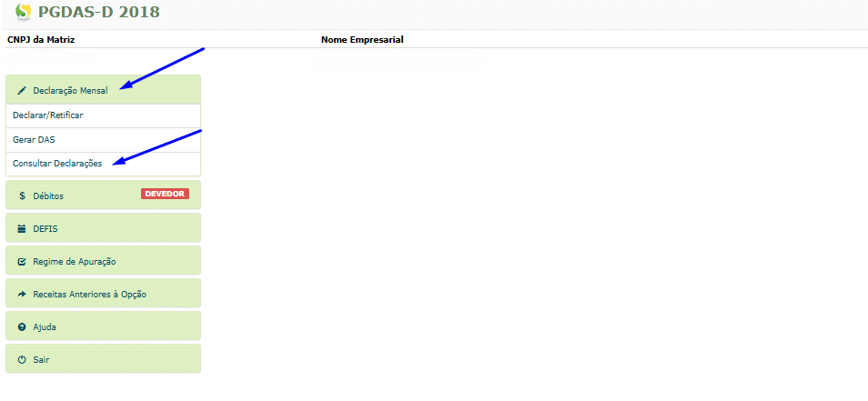
Task: Expand the Débitos menu section
Action: [x=48, y=195]
